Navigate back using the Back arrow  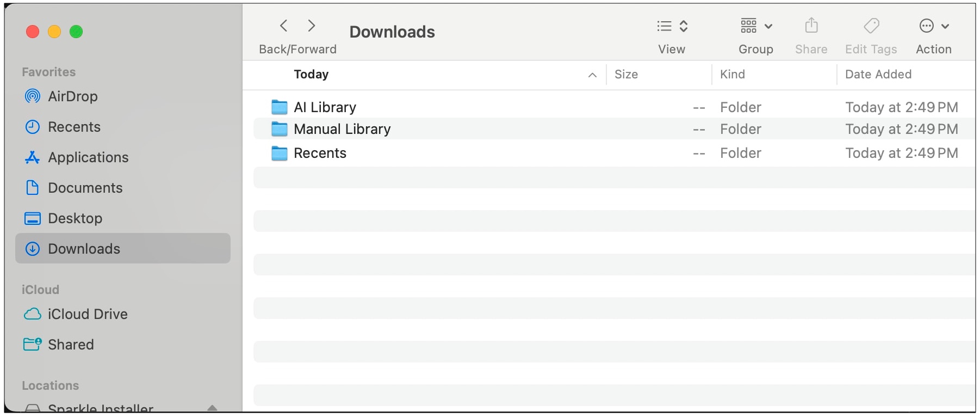coord(283,25)
